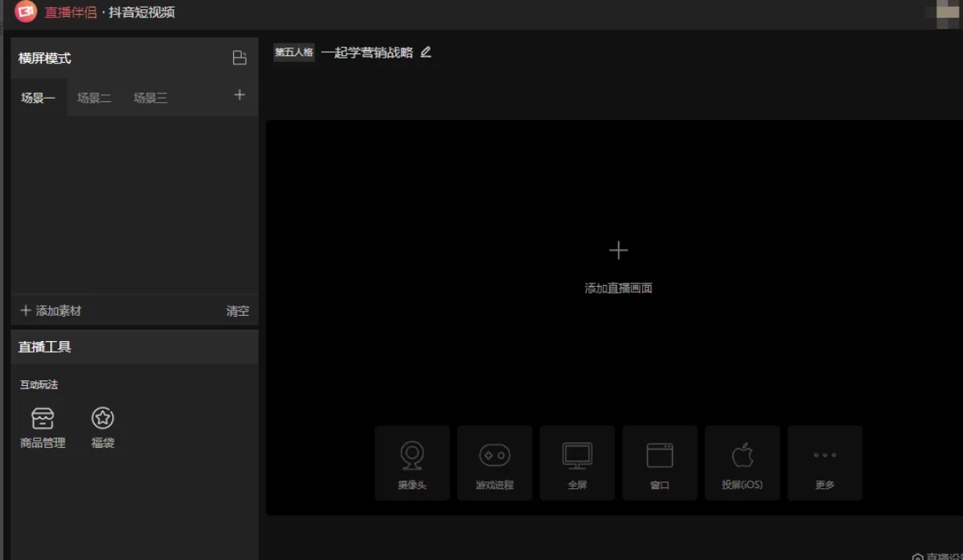Open 商品管理 product management tool
The height and width of the screenshot is (560, 963).
(x=43, y=426)
